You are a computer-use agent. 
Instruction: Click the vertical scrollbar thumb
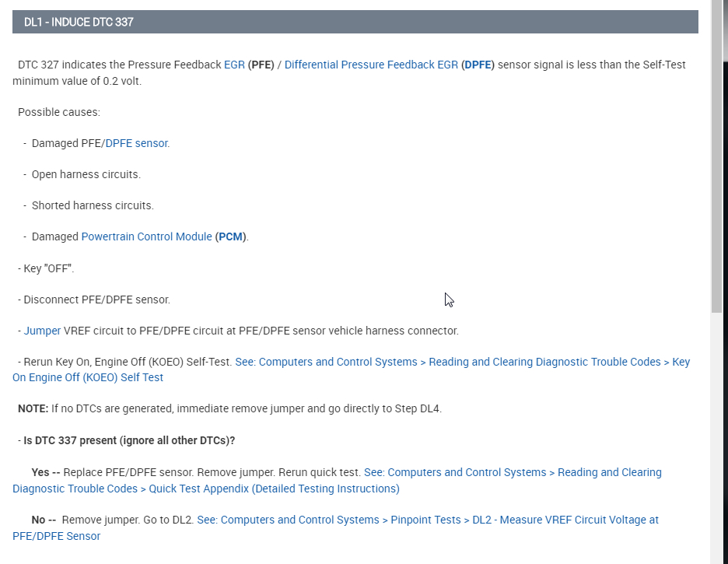(716, 156)
